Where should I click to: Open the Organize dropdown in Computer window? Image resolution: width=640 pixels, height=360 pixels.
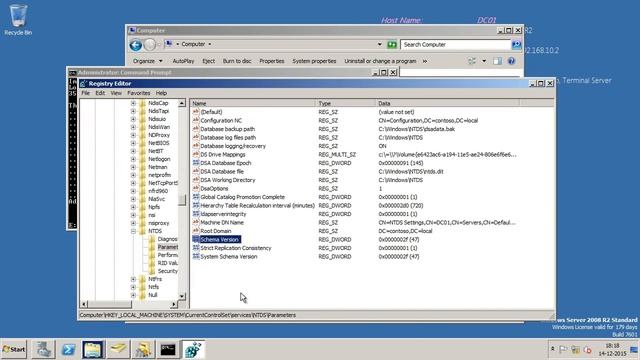[x=148, y=61]
